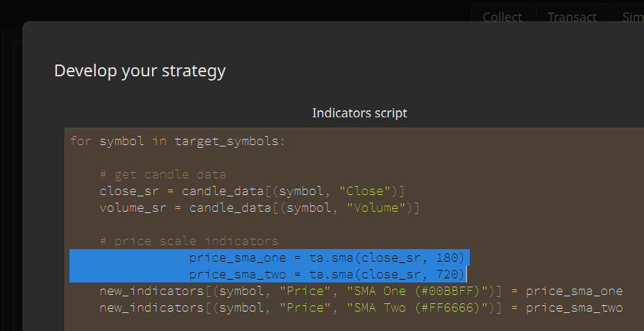This screenshot has height=331, width=644.
Task: Click the blank line below the for statement
Action: tap(278, 158)
